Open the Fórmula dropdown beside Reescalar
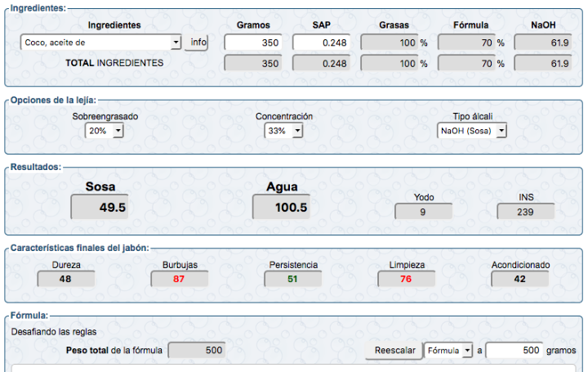Screen dimensions: 588x372 tap(448, 351)
